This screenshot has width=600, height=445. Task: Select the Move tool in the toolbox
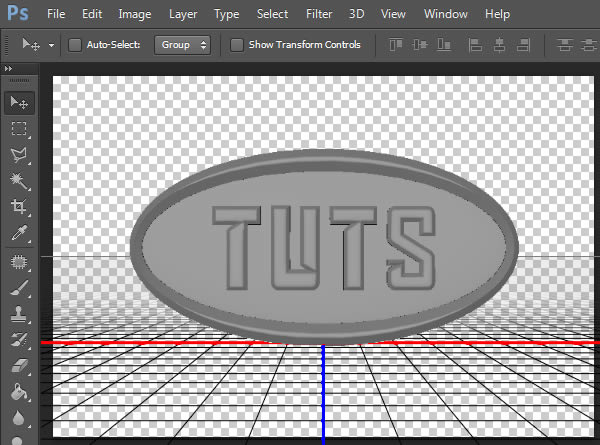[x=19, y=103]
